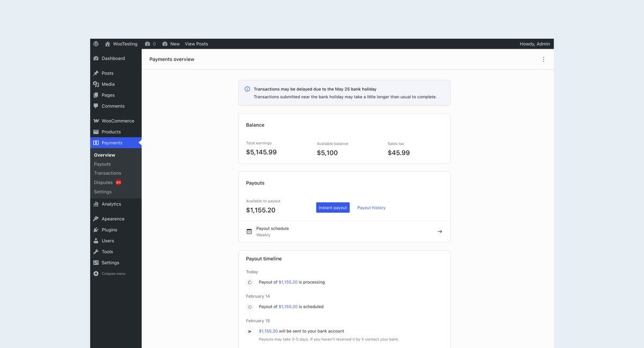
Task: Click the Payments icon in sidebar
Action: [x=96, y=143]
